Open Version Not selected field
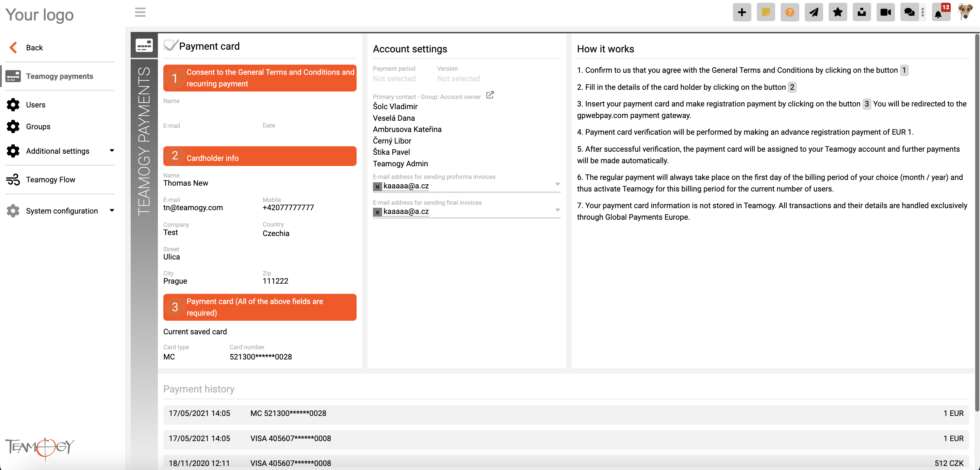 tap(458, 79)
